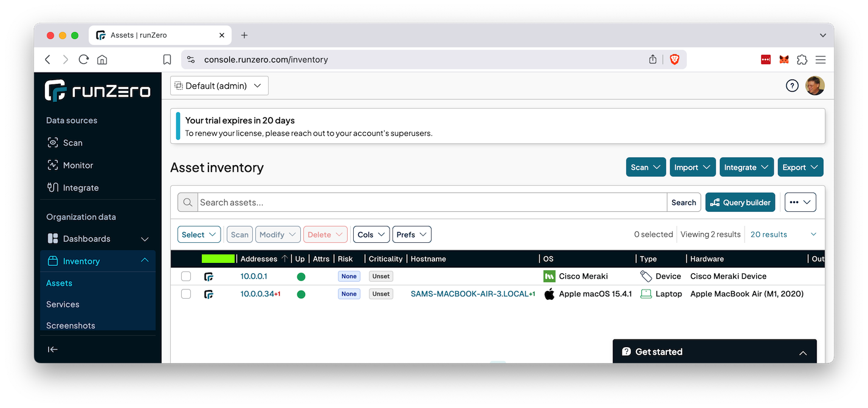Click the green Up status for 10.0.0.34
The image size is (868, 408).
click(x=301, y=294)
